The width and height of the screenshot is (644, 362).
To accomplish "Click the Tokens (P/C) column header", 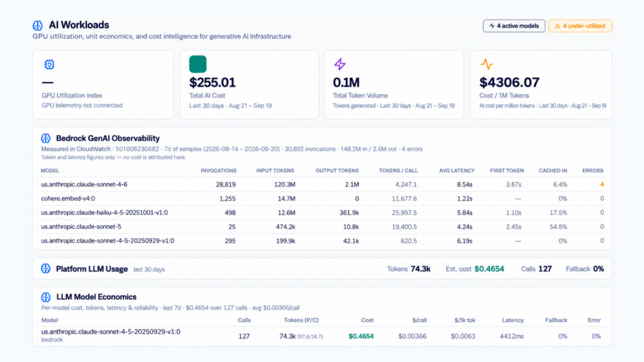I will 301,320.
